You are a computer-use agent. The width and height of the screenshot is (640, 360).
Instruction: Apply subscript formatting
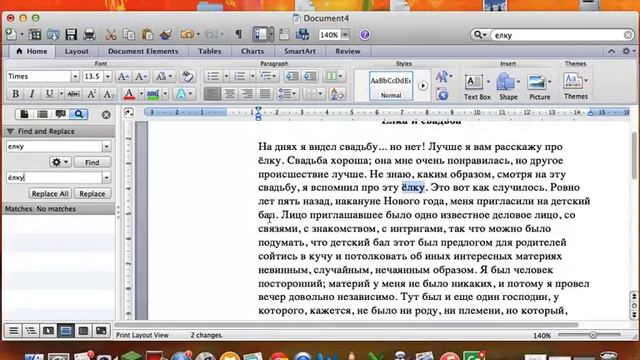tap(109, 94)
